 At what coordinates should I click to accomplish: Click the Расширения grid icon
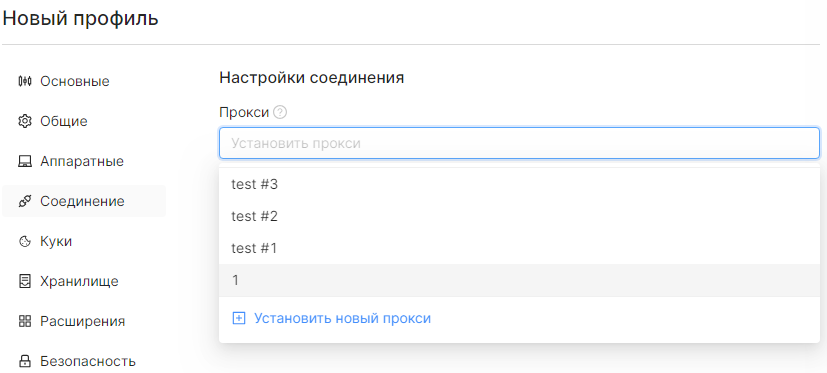pos(25,321)
